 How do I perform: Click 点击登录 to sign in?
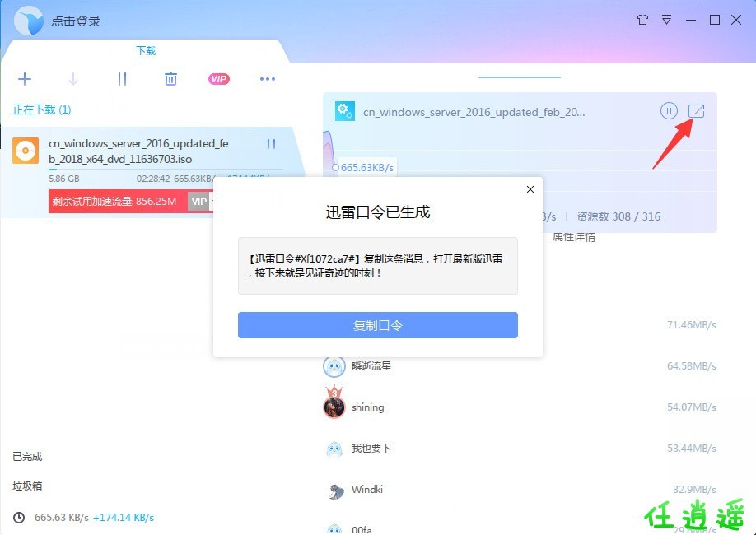pos(76,21)
